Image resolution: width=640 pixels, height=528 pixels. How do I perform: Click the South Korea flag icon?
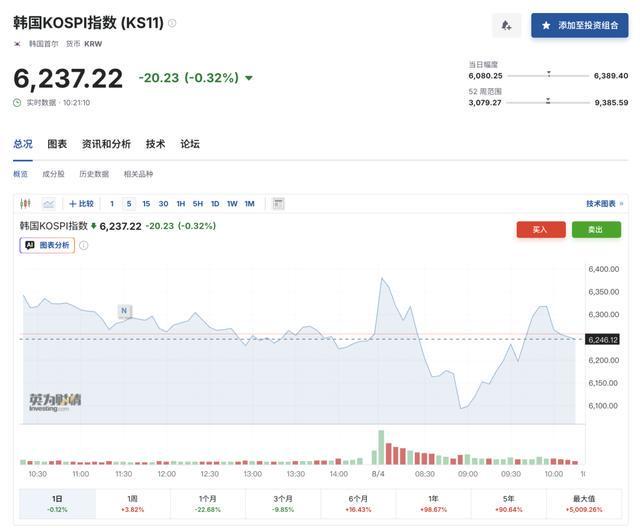click(17, 44)
